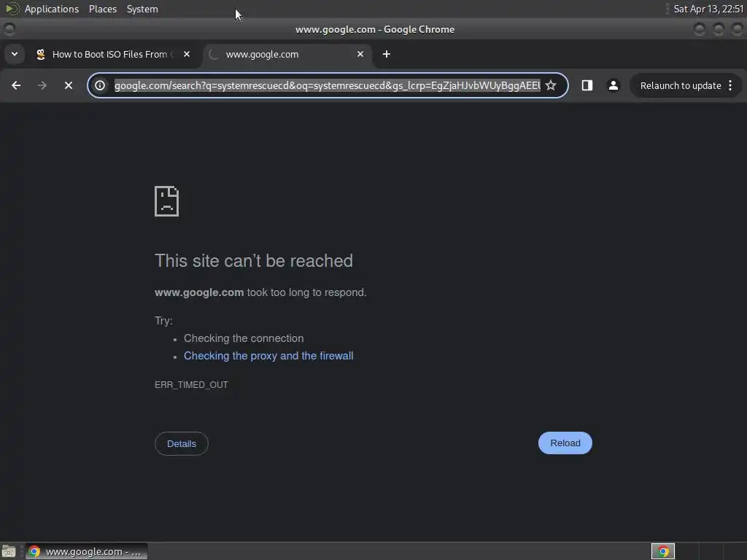Click the Reload button
The image size is (747, 560).
pos(565,443)
